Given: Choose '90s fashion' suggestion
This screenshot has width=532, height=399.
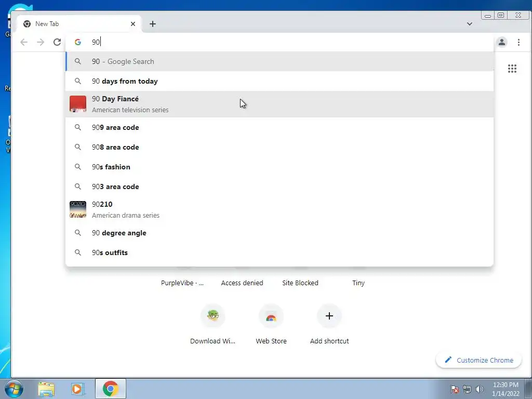Looking at the screenshot, I should tap(280, 167).
